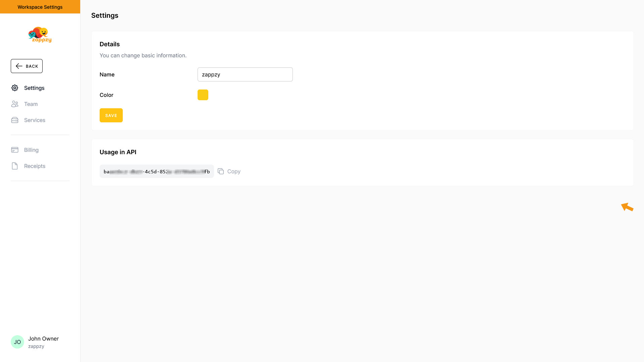This screenshot has width=644, height=362.
Task: Click the Services server icon
Action: click(15, 120)
